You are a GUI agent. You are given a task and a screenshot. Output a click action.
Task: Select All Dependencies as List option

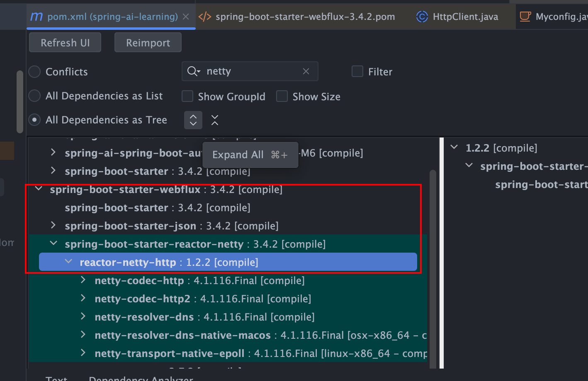tap(34, 96)
